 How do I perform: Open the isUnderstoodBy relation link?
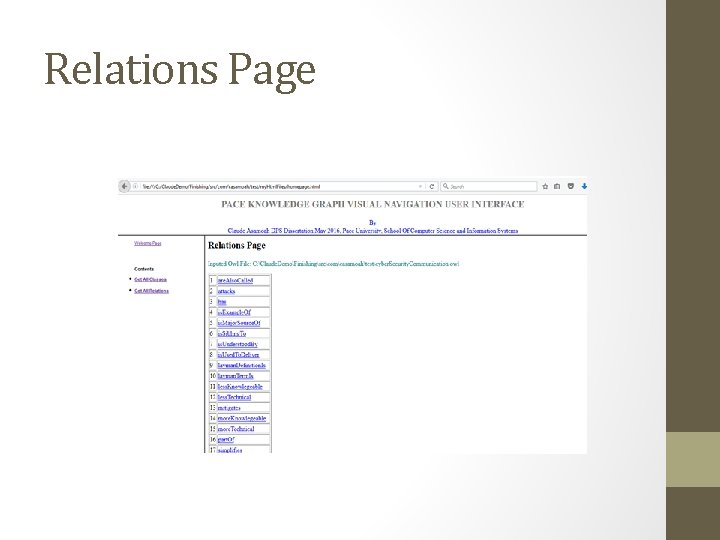pos(237,344)
